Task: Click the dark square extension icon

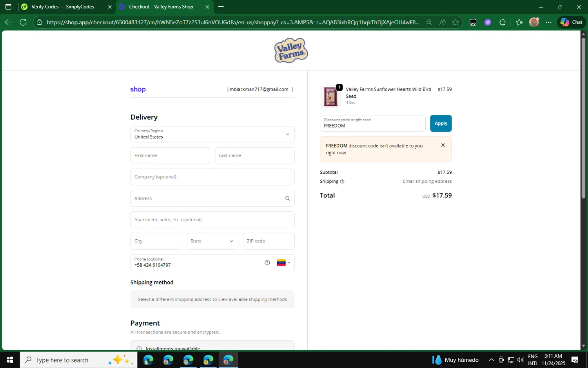Action: (x=473, y=22)
